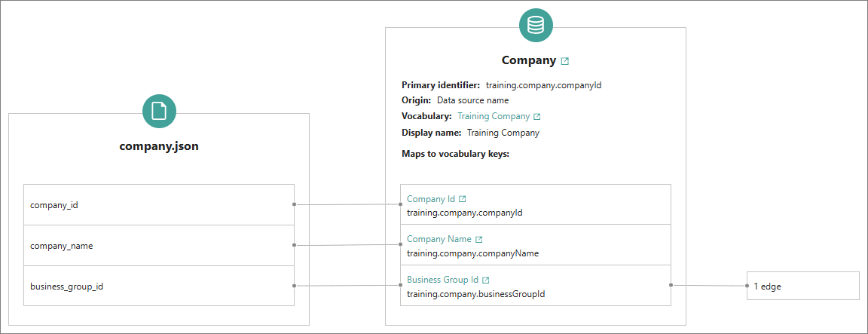Open external link icon beside Training Company vocabulary
Viewport: 868px width, 334px height.
537,117
